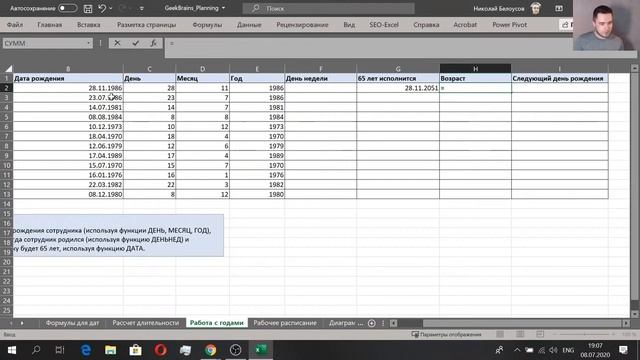The width and height of the screenshot is (640, 360).
Task: Click the Save disk icon
Action: pos(88,8)
